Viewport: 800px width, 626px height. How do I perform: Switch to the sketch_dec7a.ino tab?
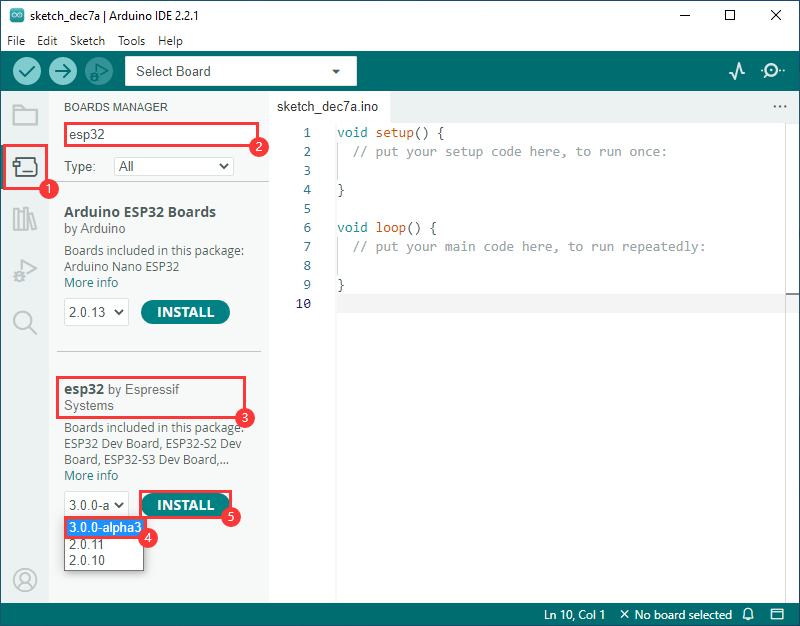(x=328, y=107)
